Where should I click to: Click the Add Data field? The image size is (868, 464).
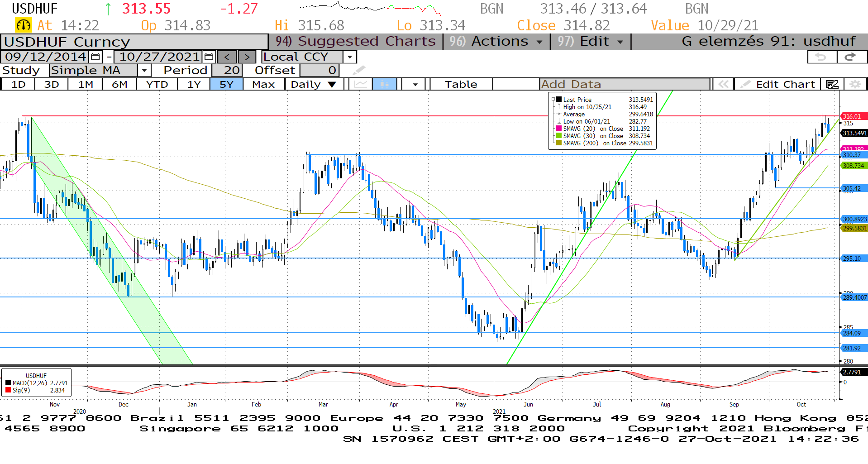[625, 84]
